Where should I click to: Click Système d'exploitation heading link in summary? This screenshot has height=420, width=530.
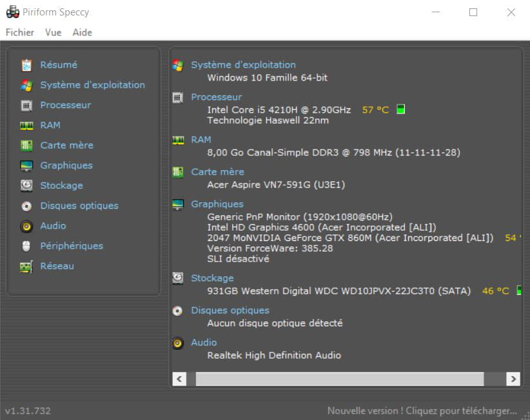click(243, 65)
